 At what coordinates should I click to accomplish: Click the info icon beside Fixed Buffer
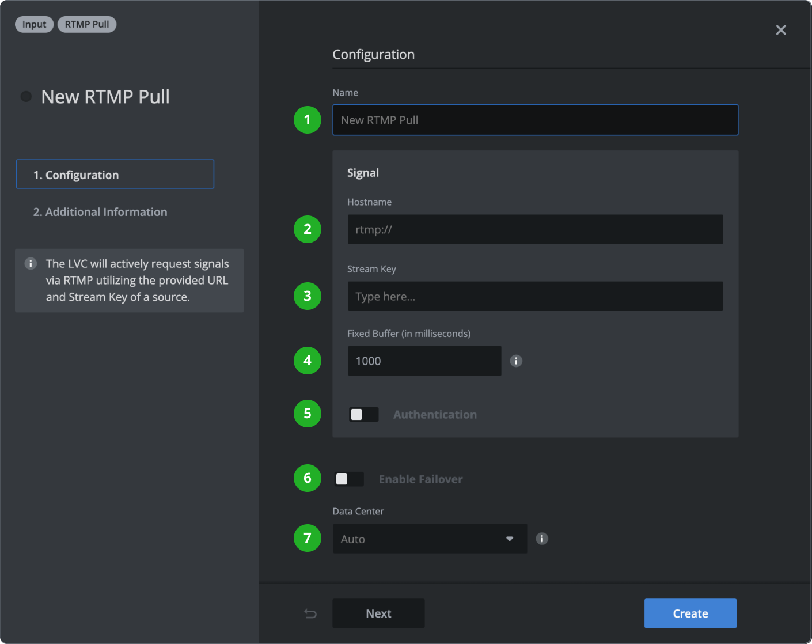(516, 361)
